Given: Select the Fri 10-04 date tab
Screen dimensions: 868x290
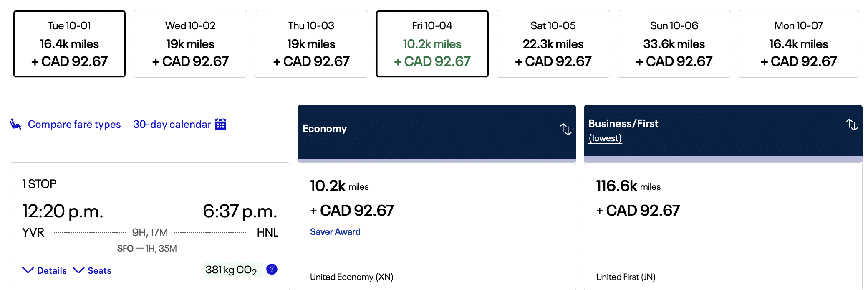Looking at the screenshot, I should click(x=432, y=44).
